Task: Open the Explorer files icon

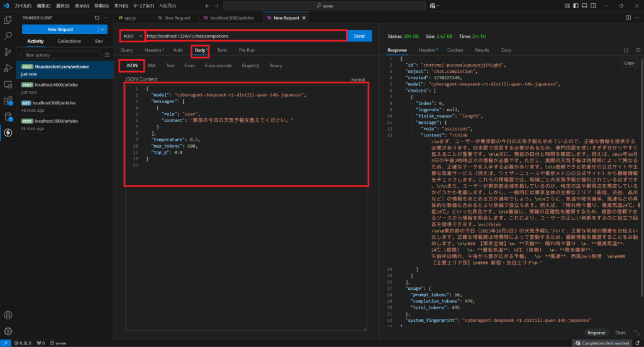Action: (x=8, y=21)
